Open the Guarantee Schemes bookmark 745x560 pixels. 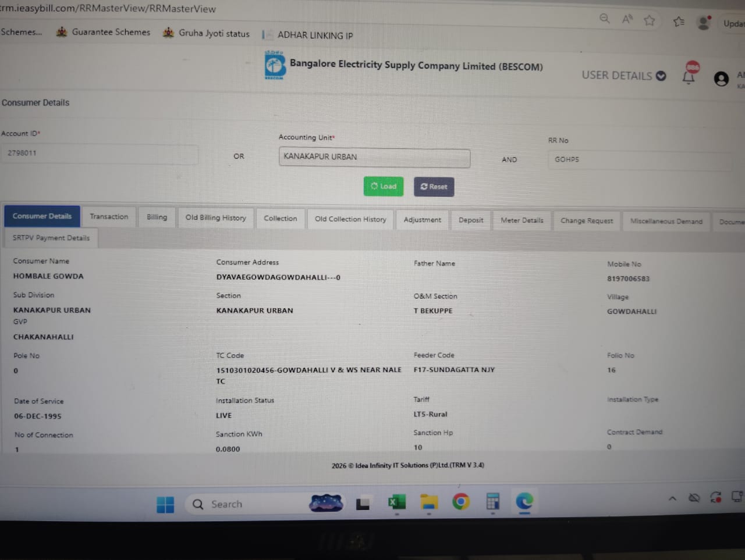click(x=104, y=32)
